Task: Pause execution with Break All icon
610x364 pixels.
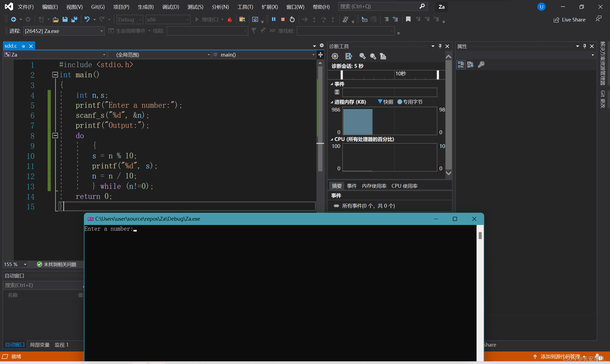Action: pos(274,19)
